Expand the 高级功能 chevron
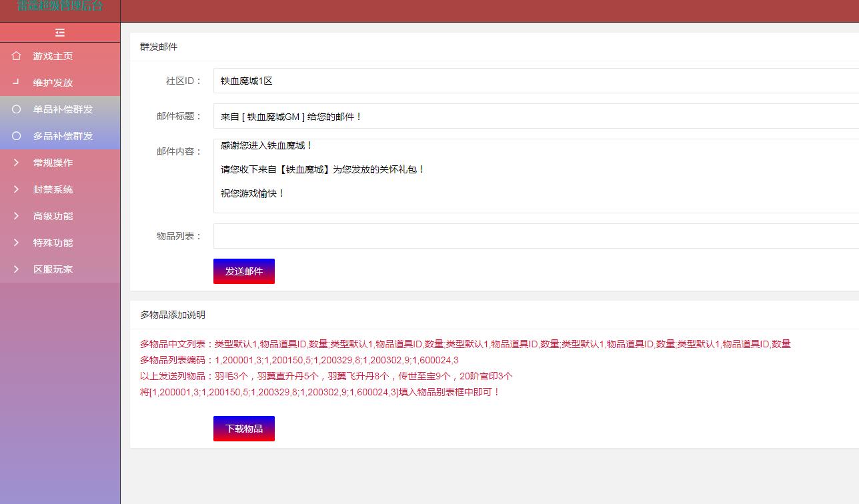This screenshot has height=504, width=859. click(17, 216)
